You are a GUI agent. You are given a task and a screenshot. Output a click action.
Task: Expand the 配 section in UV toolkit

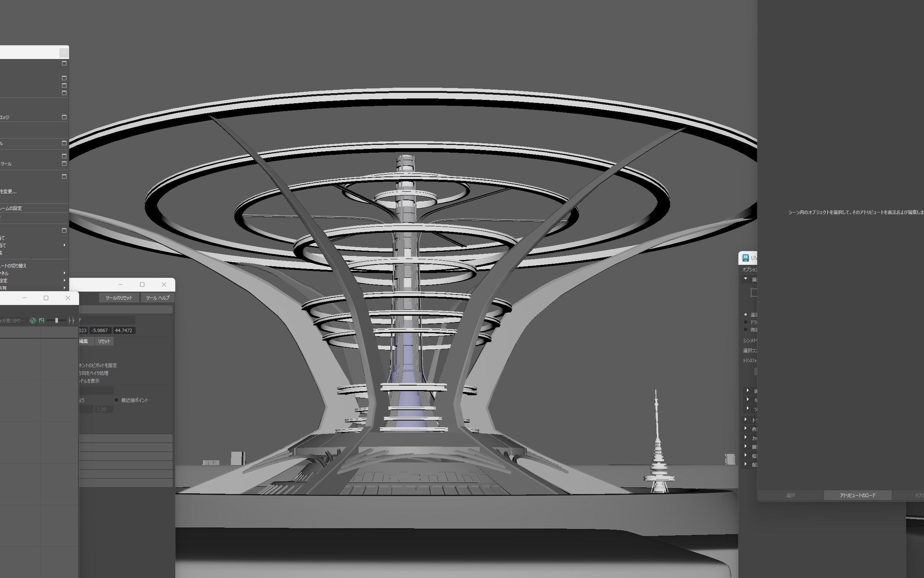[x=745, y=464]
